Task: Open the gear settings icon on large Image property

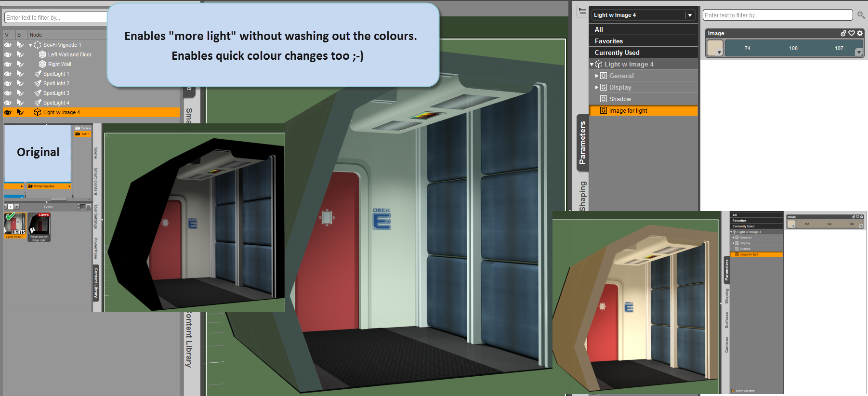Action: (860, 33)
